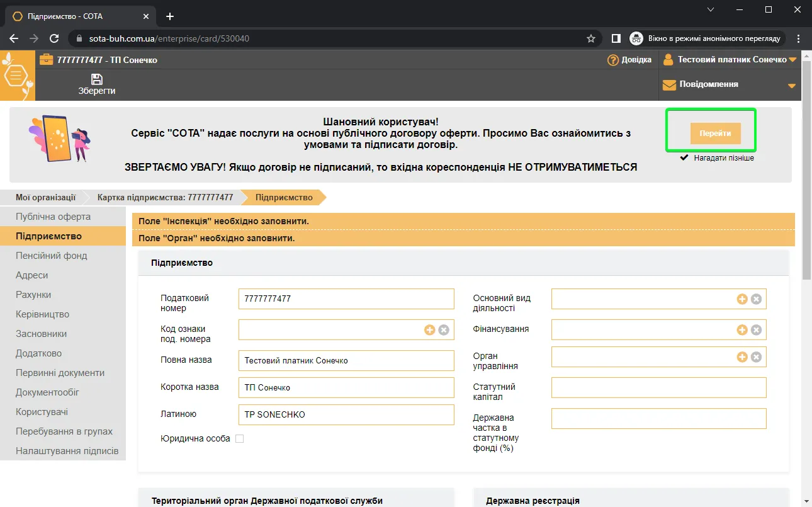Open Керівництво section
The width and height of the screenshot is (812, 507).
coord(63,314)
